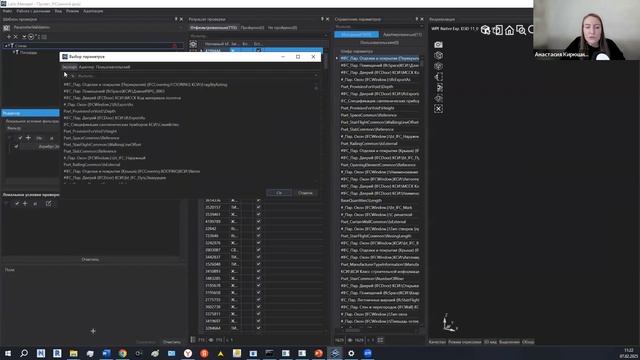
Task: Click the taskbar search magnifier
Action: point(24,353)
